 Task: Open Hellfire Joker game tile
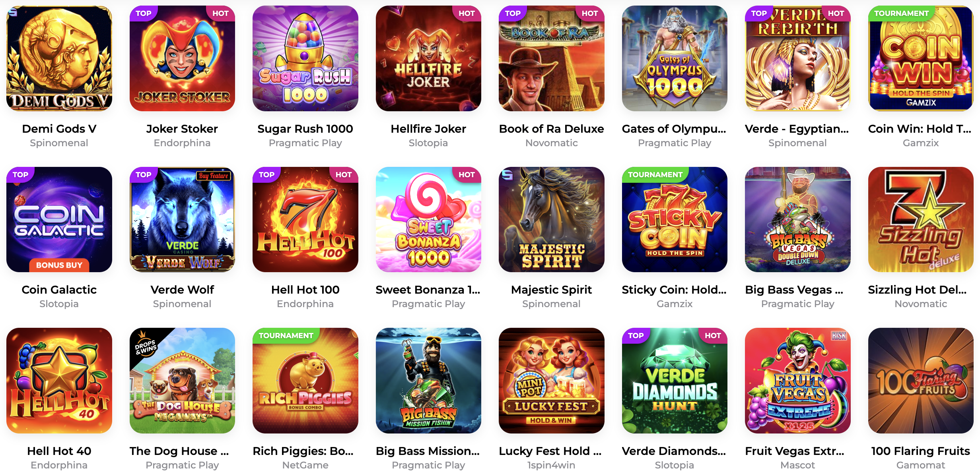pos(428,58)
